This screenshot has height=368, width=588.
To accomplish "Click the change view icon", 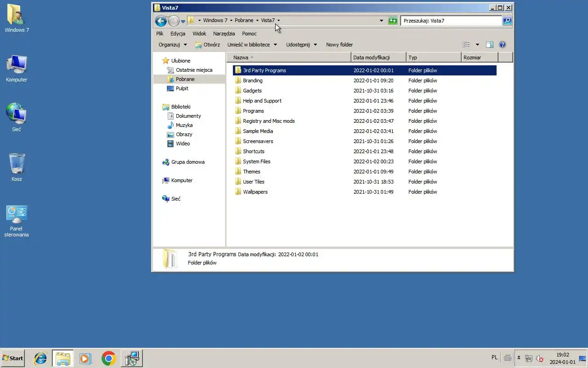I will [x=466, y=45].
